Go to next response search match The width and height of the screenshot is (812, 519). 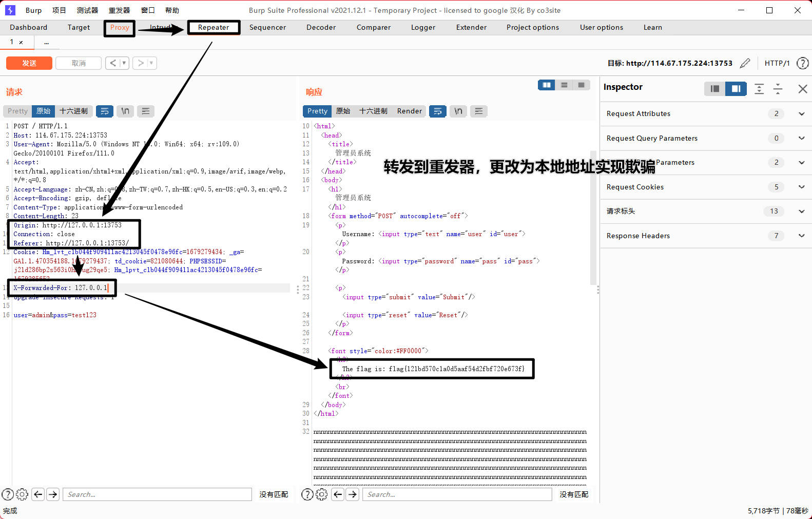352,494
